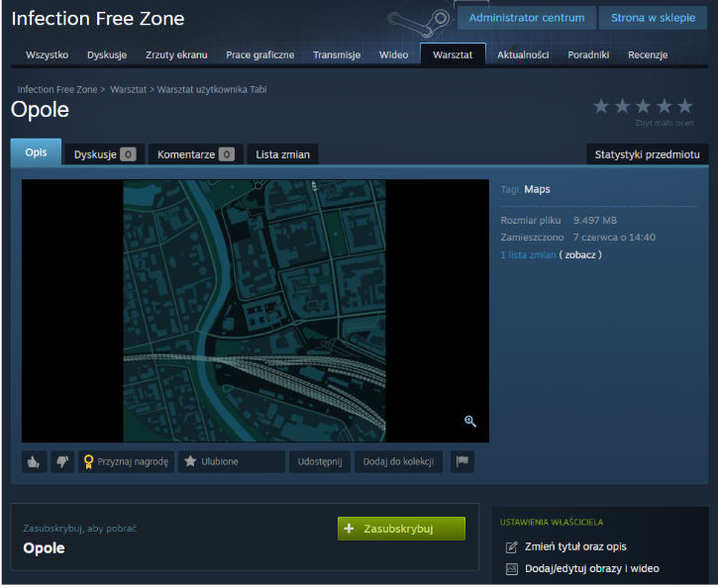Click the five-star rating display
Viewport: 718px width, 588px height.
643,106
